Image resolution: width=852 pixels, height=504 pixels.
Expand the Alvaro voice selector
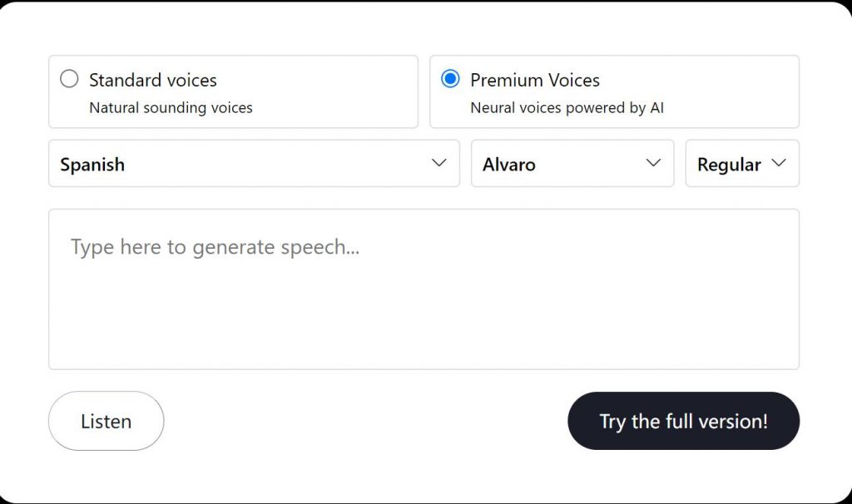pyautogui.click(x=572, y=164)
